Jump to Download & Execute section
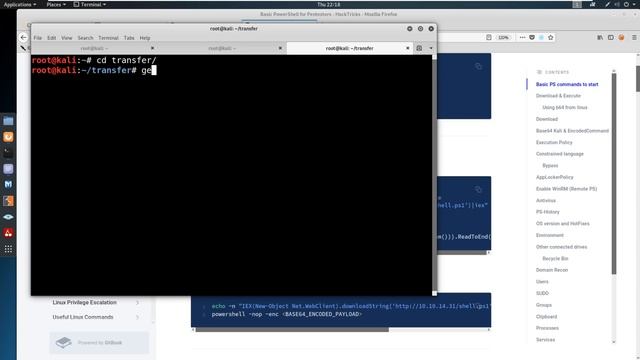The width and height of the screenshot is (640, 360). (558, 96)
